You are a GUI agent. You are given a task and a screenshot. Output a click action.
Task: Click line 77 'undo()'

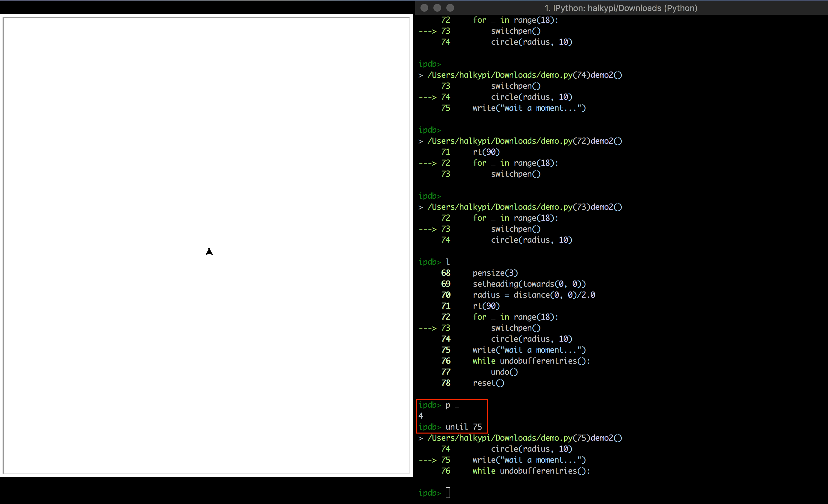click(x=480, y=372)
